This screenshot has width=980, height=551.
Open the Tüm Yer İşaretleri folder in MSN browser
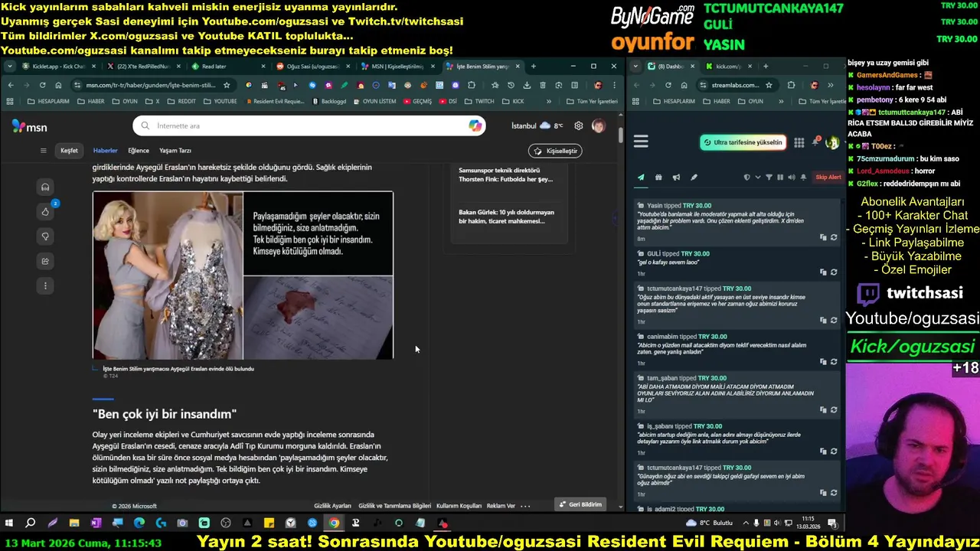[x=593, y=101]
